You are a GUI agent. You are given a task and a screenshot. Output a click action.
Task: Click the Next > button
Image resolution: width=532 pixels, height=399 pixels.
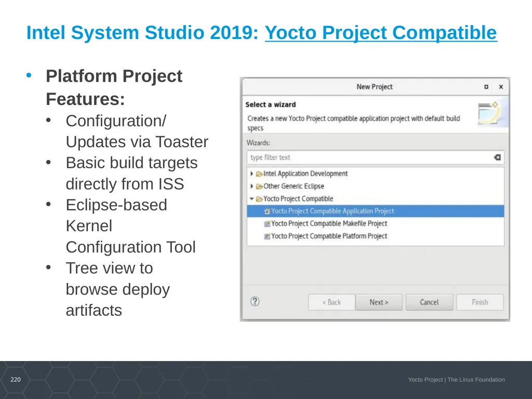379,302
